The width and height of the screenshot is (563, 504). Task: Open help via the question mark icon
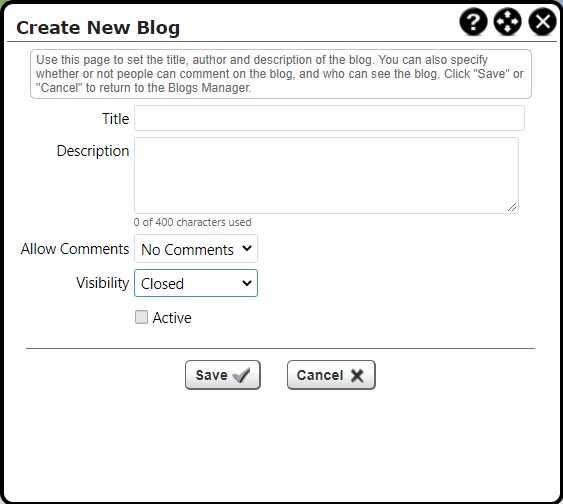pyautogui.click(x=474, y=22)
